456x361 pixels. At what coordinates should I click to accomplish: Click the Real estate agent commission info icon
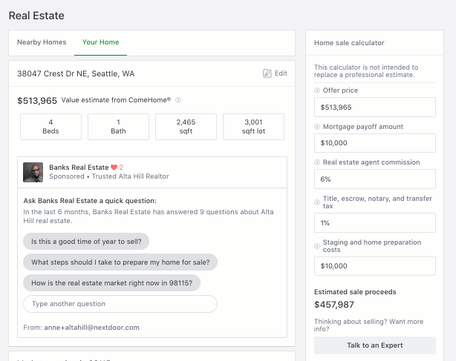coord(317,162)
